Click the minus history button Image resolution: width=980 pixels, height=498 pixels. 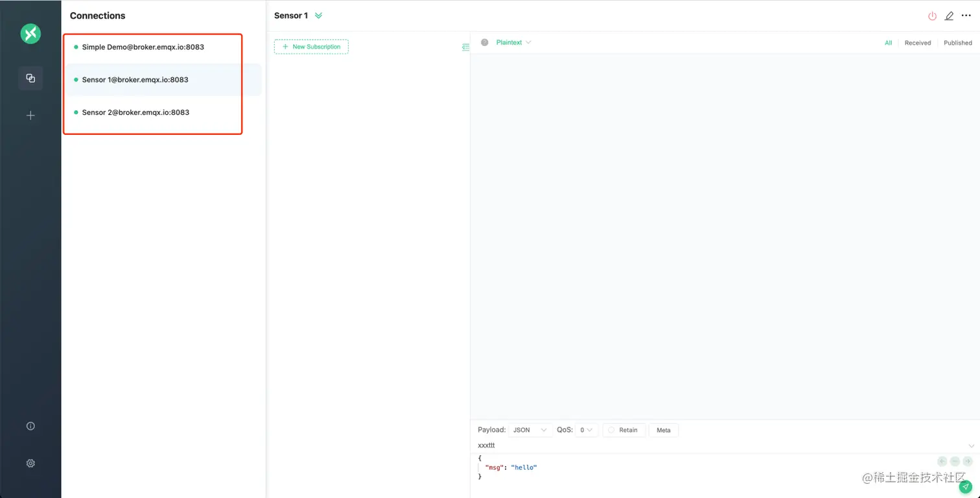click(955, 461)
